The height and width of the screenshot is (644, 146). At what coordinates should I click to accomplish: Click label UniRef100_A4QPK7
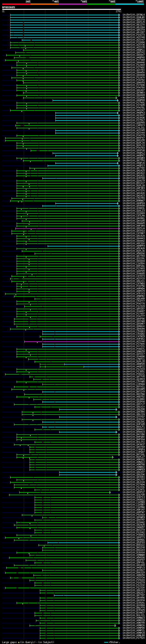pyautogui.click(x=134, y=156)
